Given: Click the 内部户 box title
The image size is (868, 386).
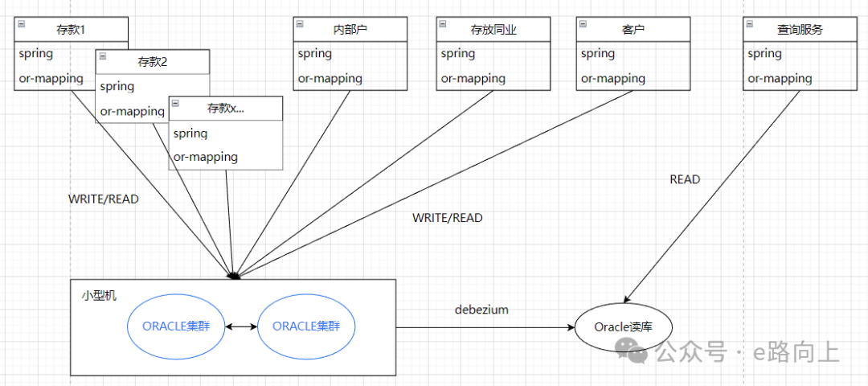Looking at the screenshot, I should (350, 30).
